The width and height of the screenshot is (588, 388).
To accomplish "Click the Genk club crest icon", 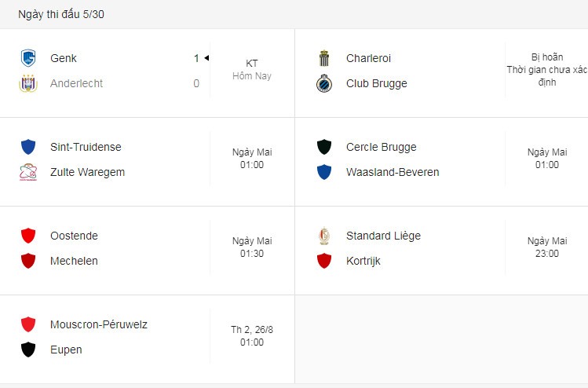I will point(28,58).
